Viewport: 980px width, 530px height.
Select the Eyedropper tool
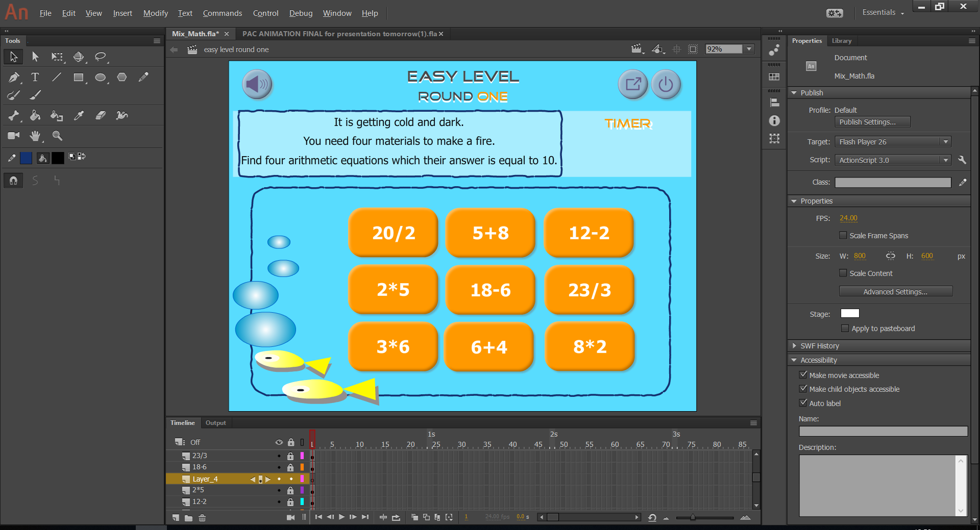[79, 116]
